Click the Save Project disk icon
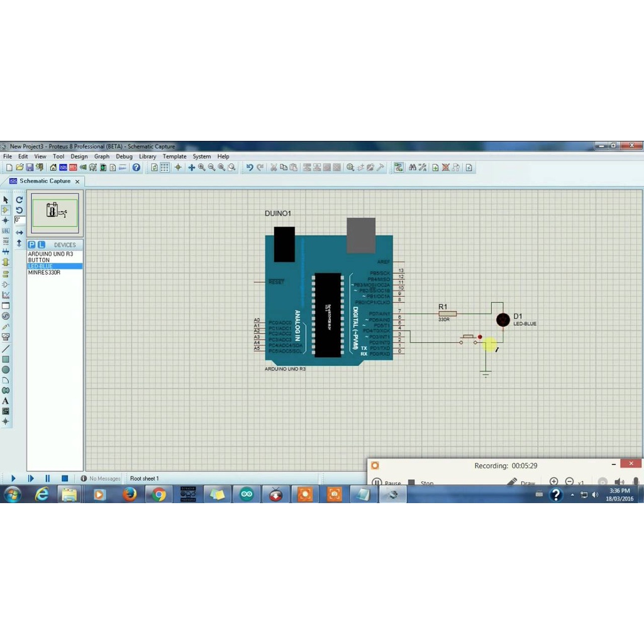This screenshot has width=644, height=644. 30,167
